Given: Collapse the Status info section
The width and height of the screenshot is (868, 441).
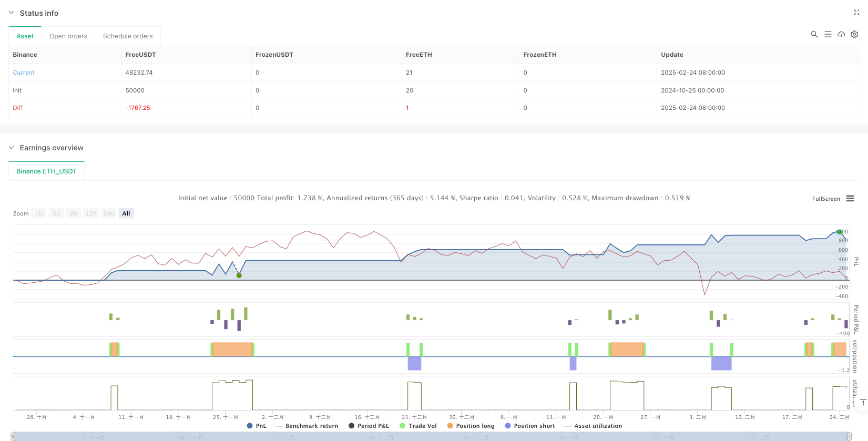Looking at the screenshot, I should coord(12,13).
